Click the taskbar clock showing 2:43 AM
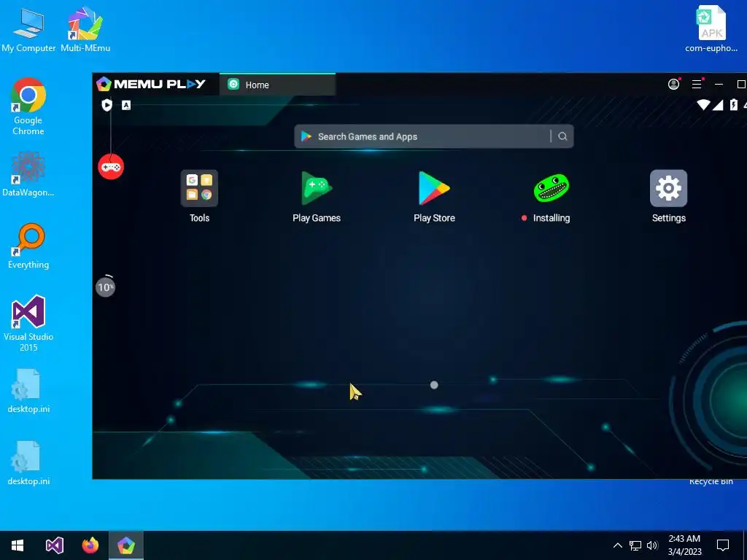747x560 pixels. (684, 545)
